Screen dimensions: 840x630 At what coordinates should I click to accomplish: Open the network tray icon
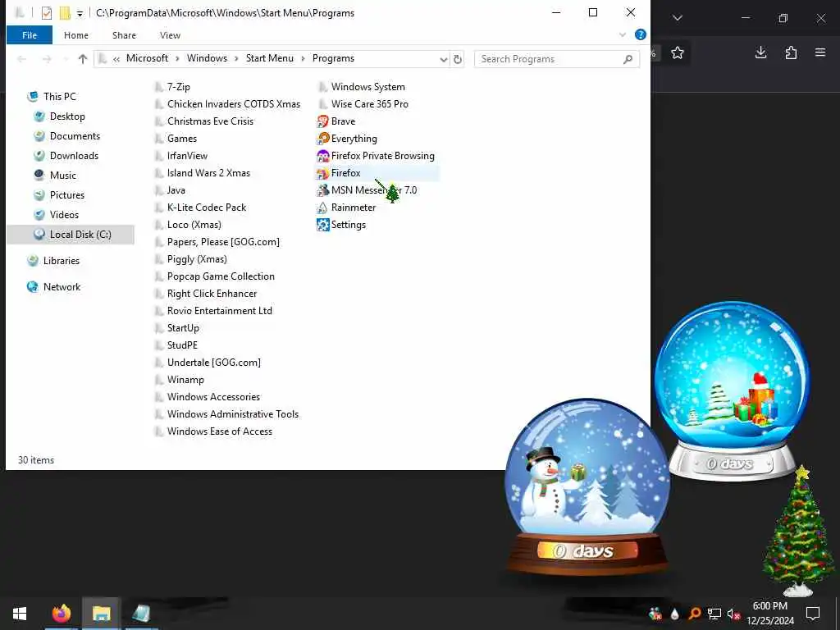point(714,614)
